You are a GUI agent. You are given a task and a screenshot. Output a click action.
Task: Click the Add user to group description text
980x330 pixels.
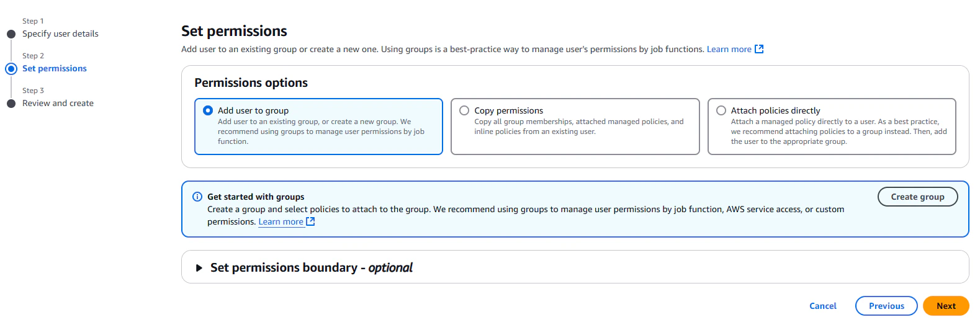pyautogui.click(x=321, y=132)
